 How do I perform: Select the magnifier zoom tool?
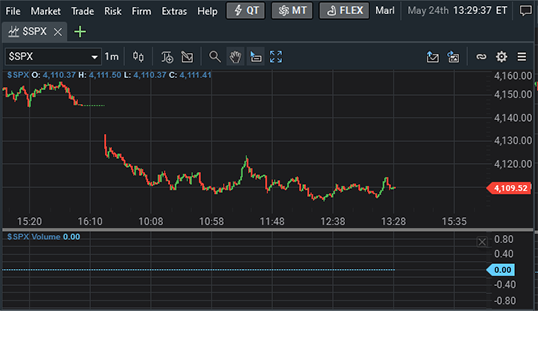coord(215,57)
